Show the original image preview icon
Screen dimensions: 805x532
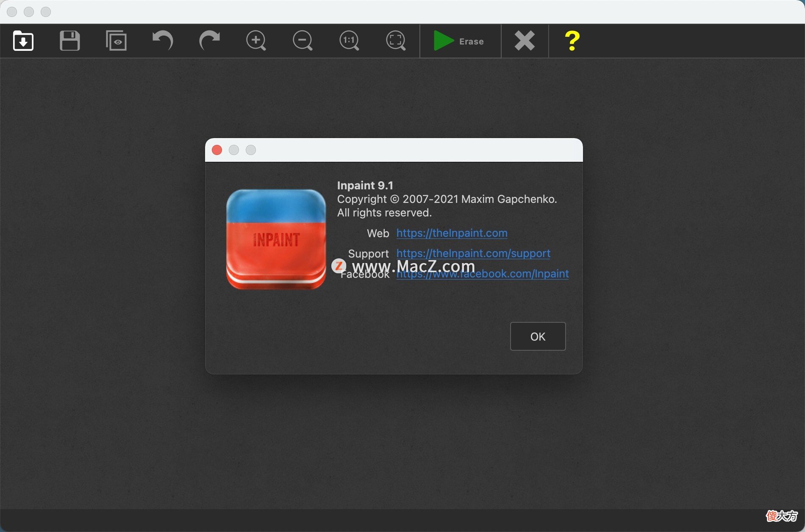point(116,41)
